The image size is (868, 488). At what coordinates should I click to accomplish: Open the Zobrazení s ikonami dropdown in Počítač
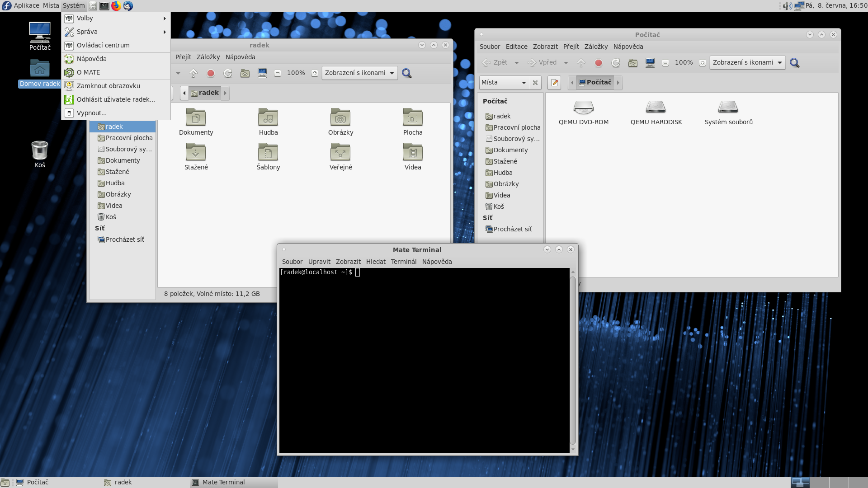coord(747,63)
